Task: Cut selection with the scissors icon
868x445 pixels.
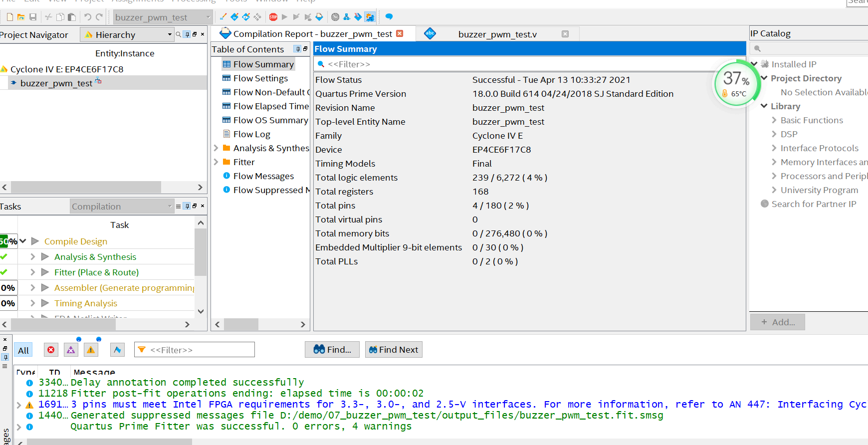Action: (48, 17)
